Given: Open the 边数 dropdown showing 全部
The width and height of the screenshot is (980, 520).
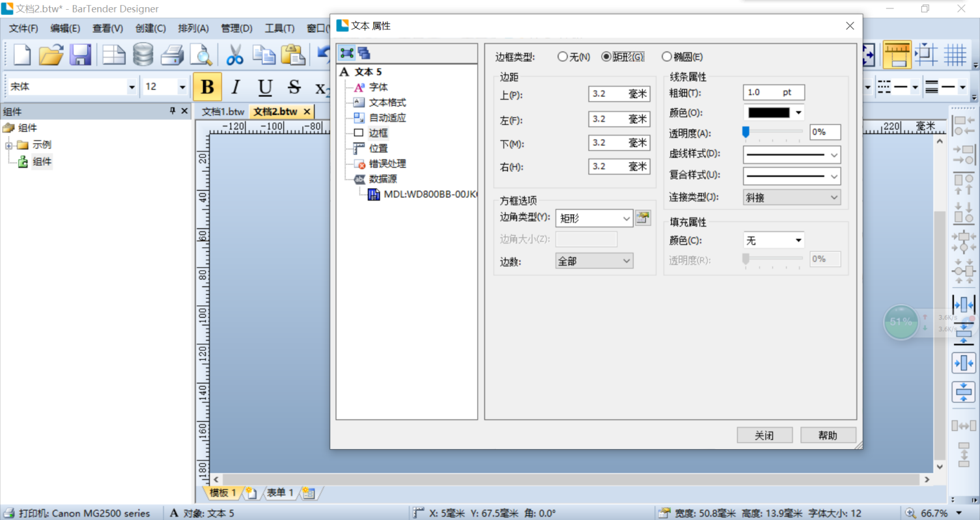Looking at the screenshot, I should coord(594,261).
